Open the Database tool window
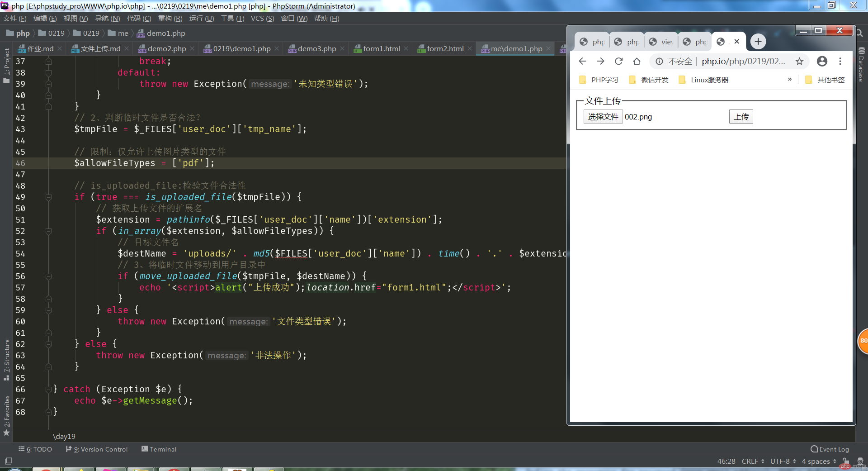 point(861,64)
